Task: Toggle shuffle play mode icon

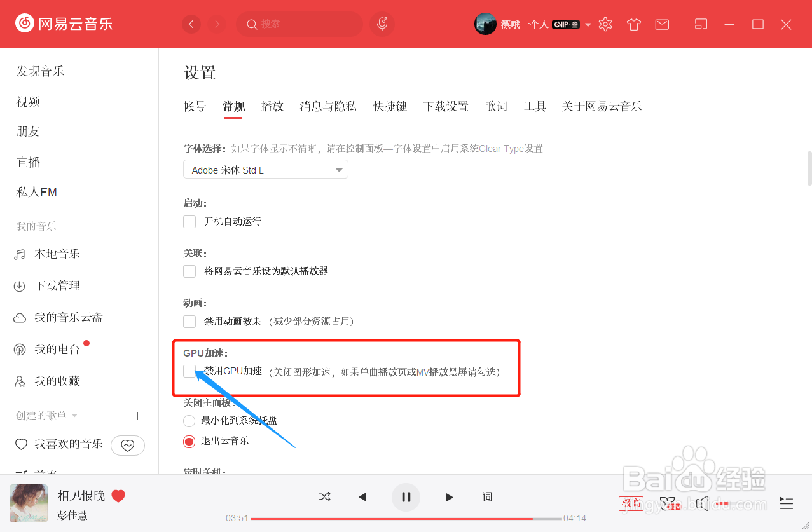Action: 325,497
